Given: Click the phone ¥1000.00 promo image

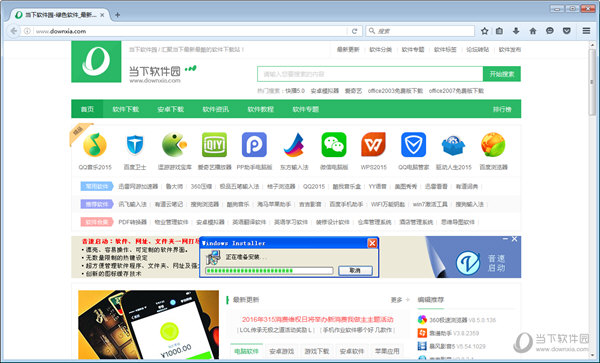Looking at the screenshot, I should [148, 324].
